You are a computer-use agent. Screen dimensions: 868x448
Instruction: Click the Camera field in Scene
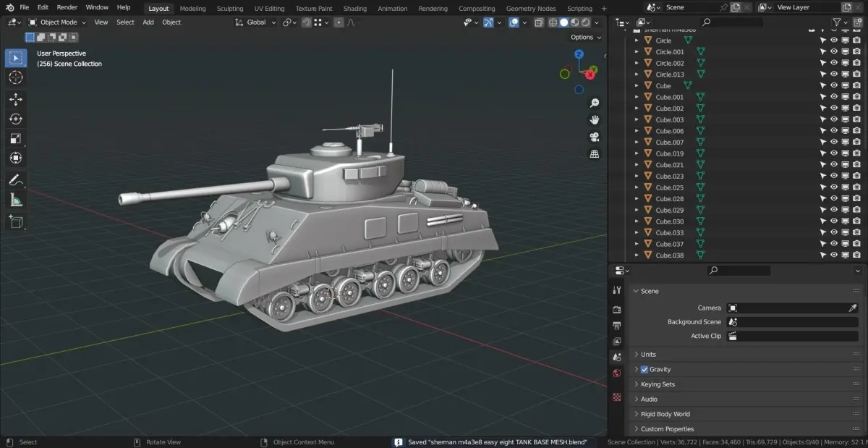[x=793, y=308]
